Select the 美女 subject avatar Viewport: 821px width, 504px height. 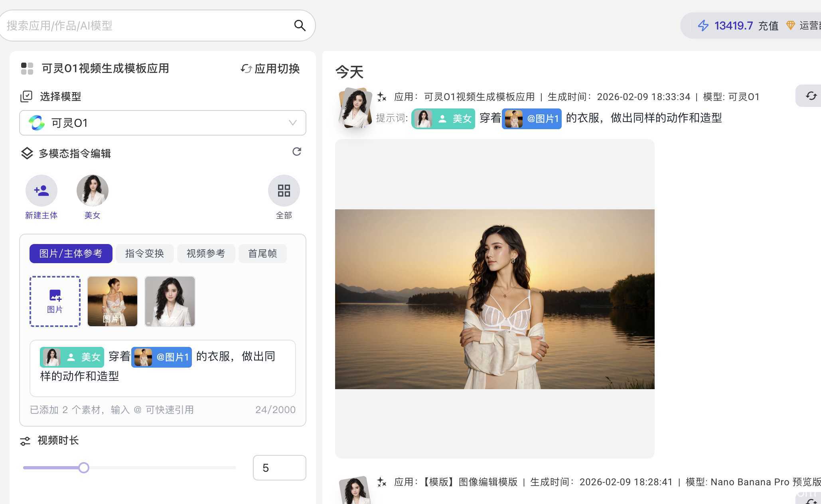pos(92,191)
